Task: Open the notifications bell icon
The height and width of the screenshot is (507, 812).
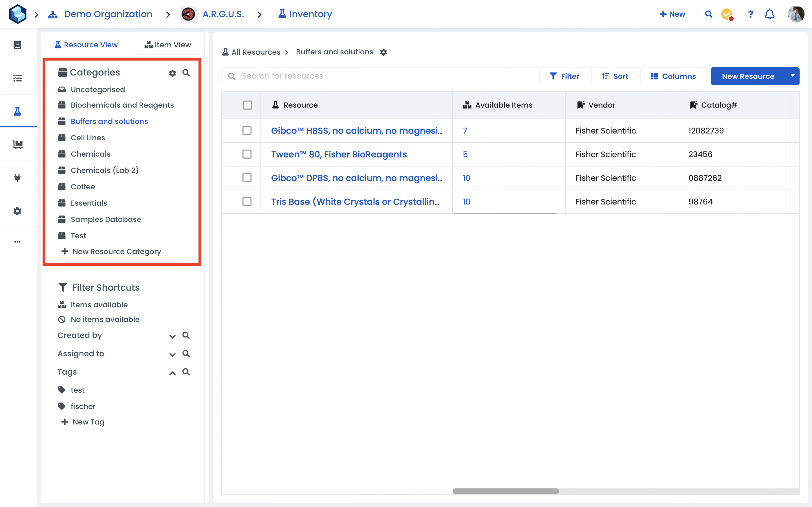Action: pos(769,14)
